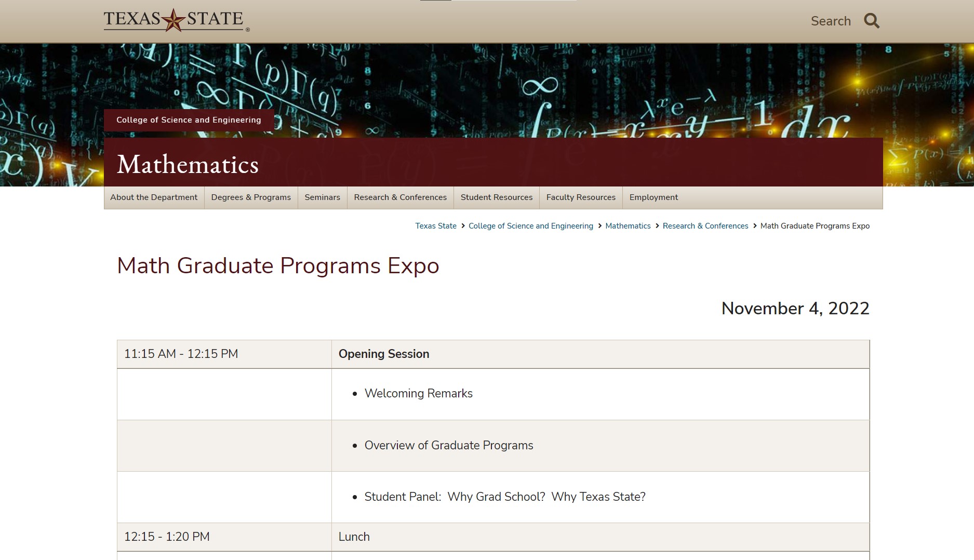Screen dimensions: 974x560
Task: Click the Lunch schedule row
Action: tap(354, 537)
